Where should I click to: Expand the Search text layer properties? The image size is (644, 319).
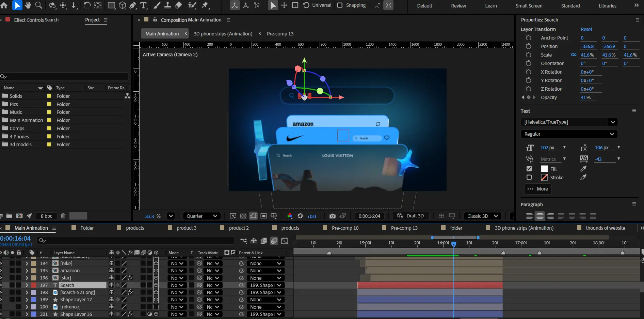(x=27, y=285)
